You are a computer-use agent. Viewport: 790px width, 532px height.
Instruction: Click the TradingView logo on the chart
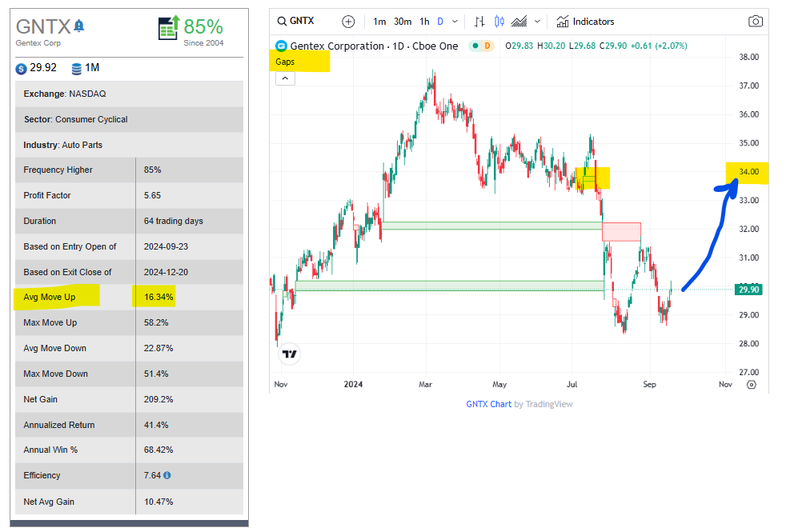coord(290,354)
